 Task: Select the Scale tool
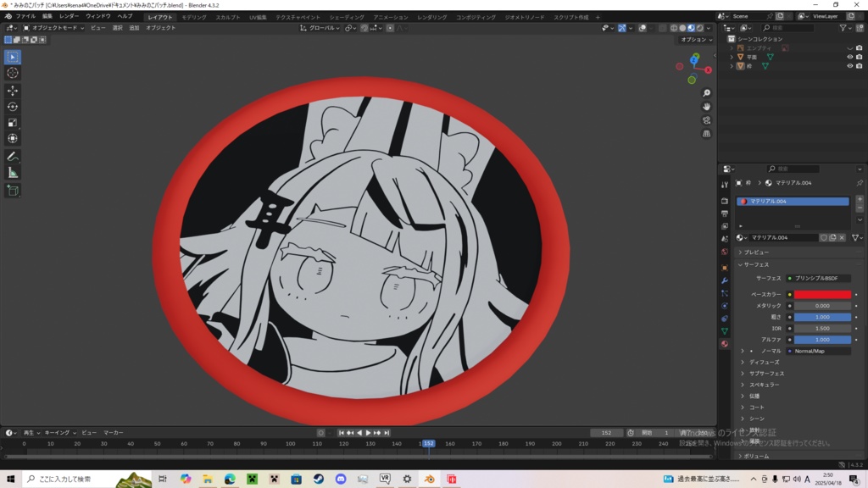pos(13,123)
